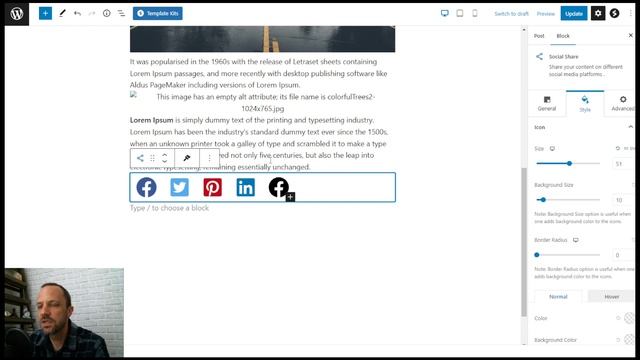Select the road header image
This screenshot has height=360, width=640.
click(x=262, y=39)
